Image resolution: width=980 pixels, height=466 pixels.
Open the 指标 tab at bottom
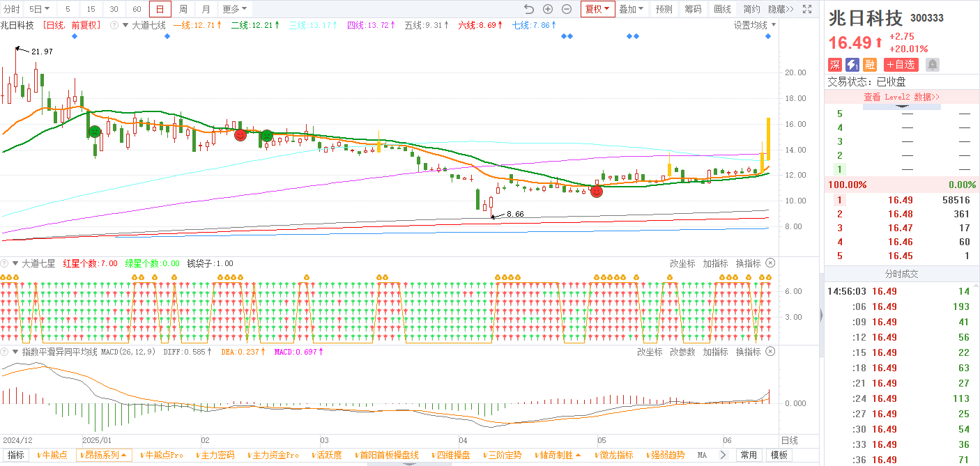(x=15, y=455)
